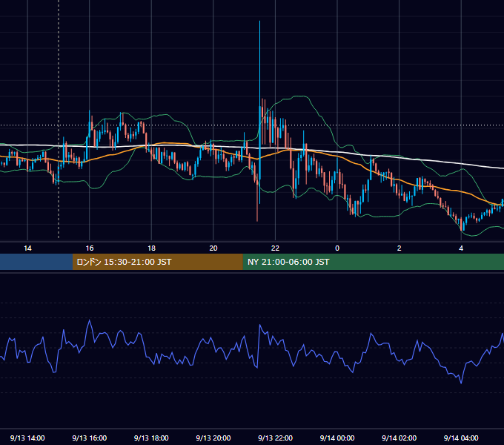Click the '20' hour axis label
This screenshot has height=445, width=504.
[x=213, y=248]
